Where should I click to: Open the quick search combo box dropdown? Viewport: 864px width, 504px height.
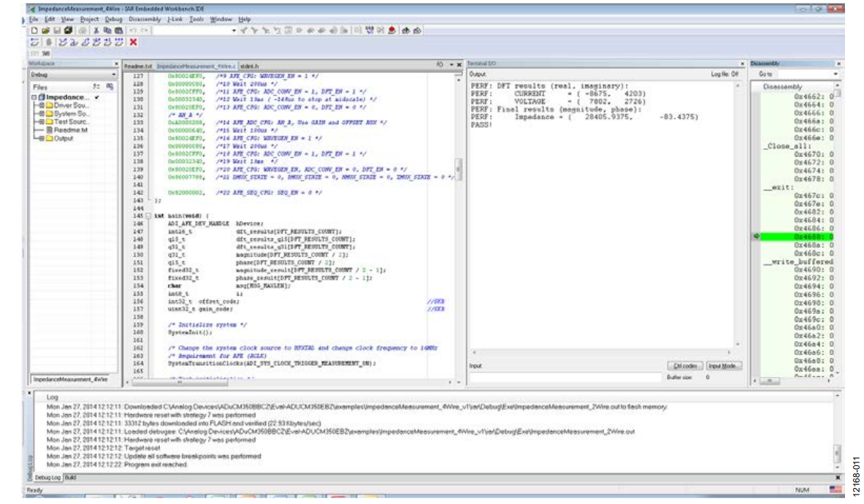(x=234, y=31)
